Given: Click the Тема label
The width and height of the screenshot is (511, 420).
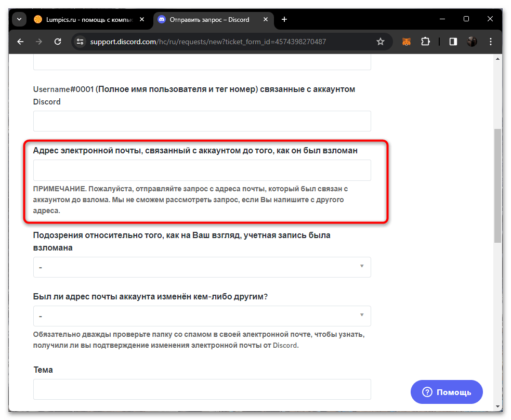Looking at the screenshot, I should point(43,370).
